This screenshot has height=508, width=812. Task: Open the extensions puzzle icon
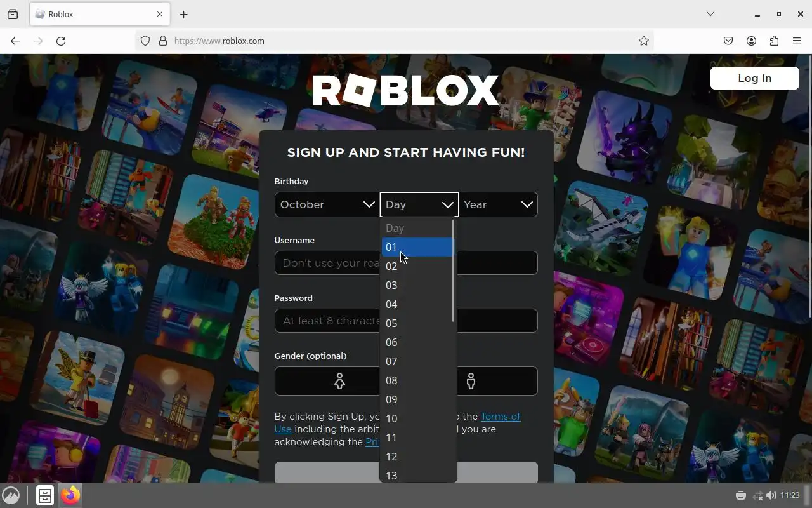[x=774, y=41]
